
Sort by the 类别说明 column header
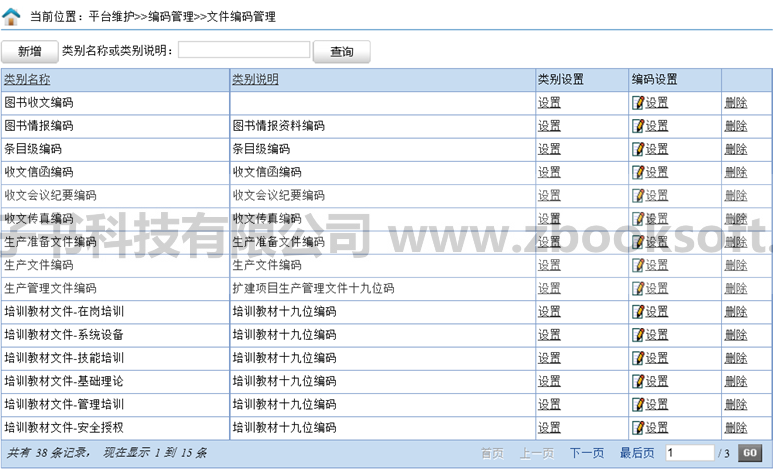(x=255, y=79)
